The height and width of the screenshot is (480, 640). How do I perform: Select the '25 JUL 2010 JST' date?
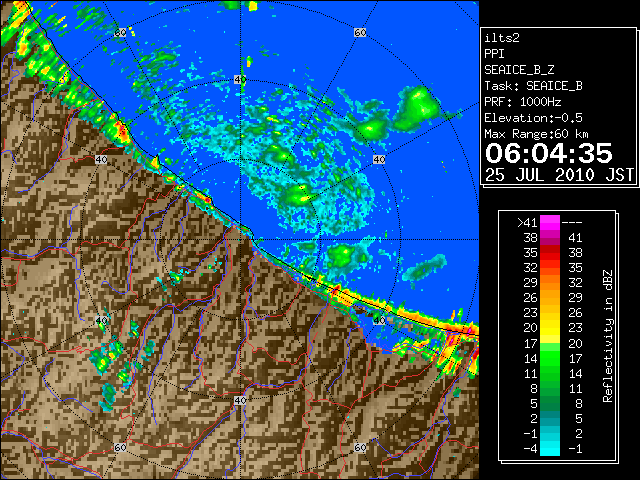[x=559, y=175]
